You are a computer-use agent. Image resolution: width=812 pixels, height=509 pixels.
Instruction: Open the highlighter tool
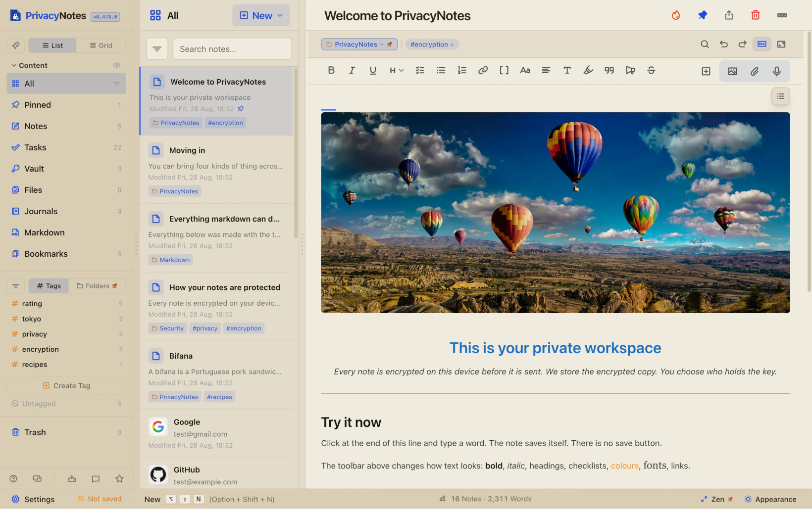[588, 70]
